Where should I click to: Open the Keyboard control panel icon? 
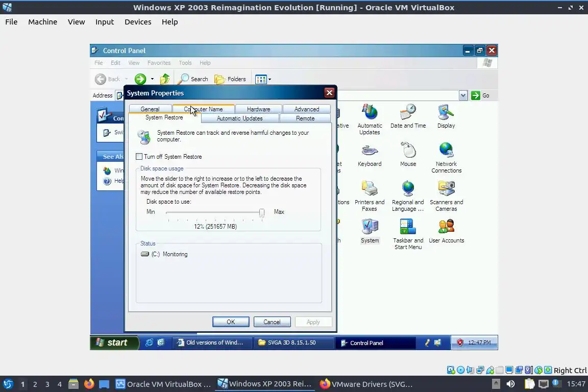click(370, 155)
